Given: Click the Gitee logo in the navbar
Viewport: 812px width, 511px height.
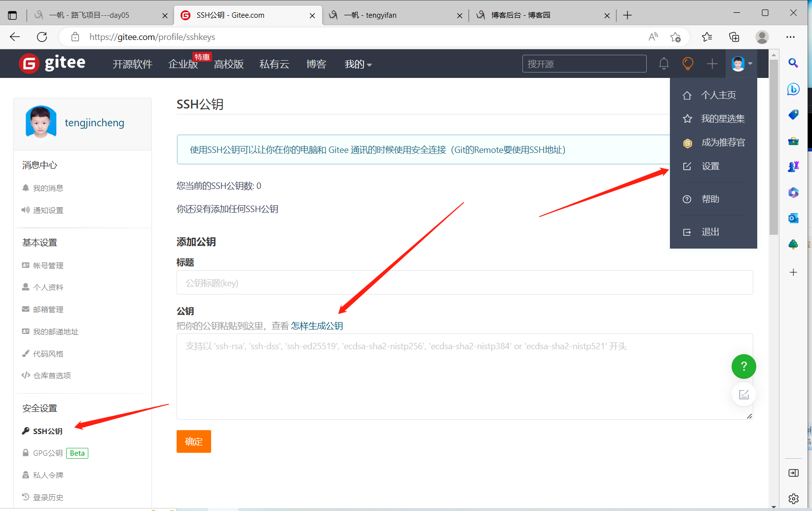Looking at the screenshot, I should pos(52,64).
